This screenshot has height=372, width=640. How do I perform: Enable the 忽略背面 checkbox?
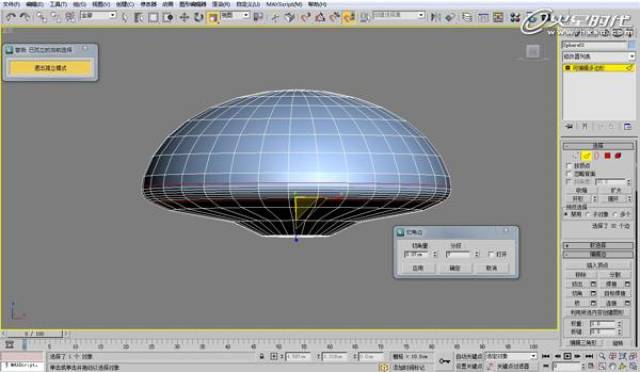569,174
